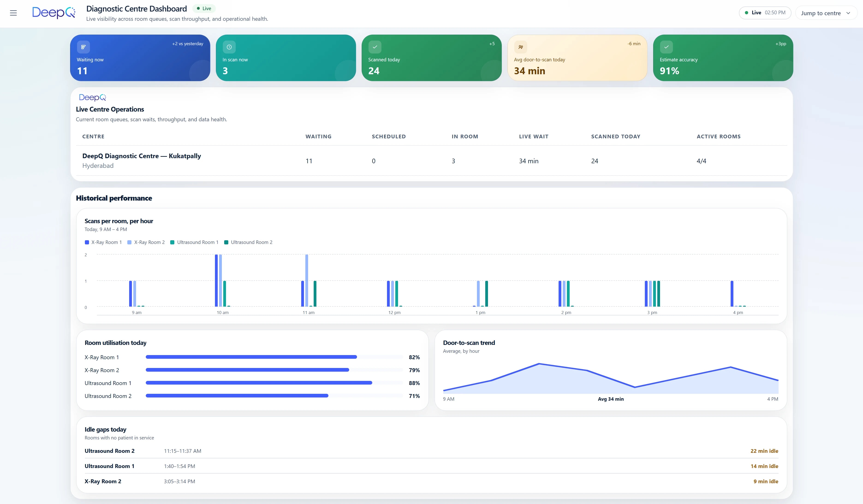
Task: Click the Hyderabad location text
Action: coord(98,166)
